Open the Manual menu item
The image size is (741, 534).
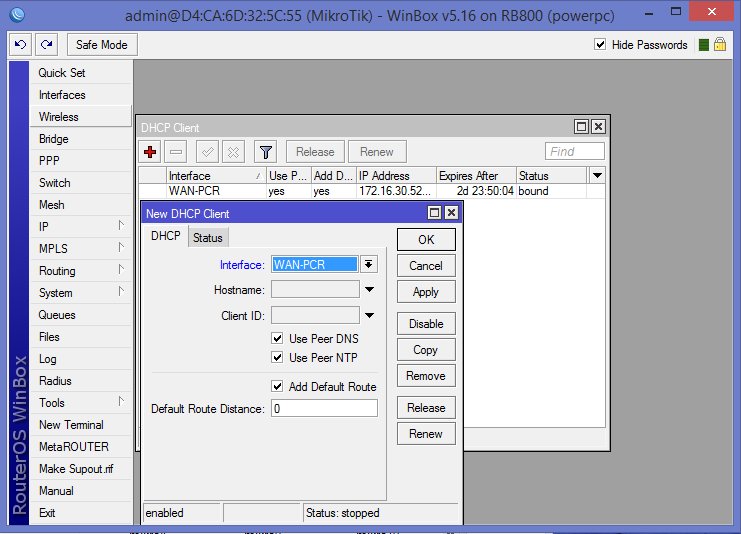tap(81, 491)
